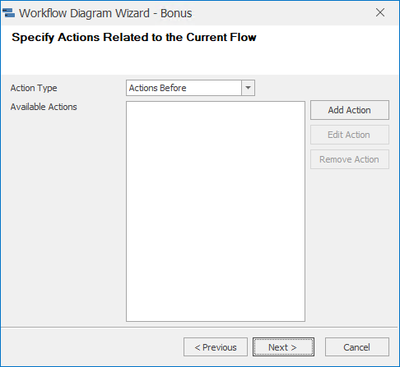Click the gray space below the Available Actions label

point(63,217)
